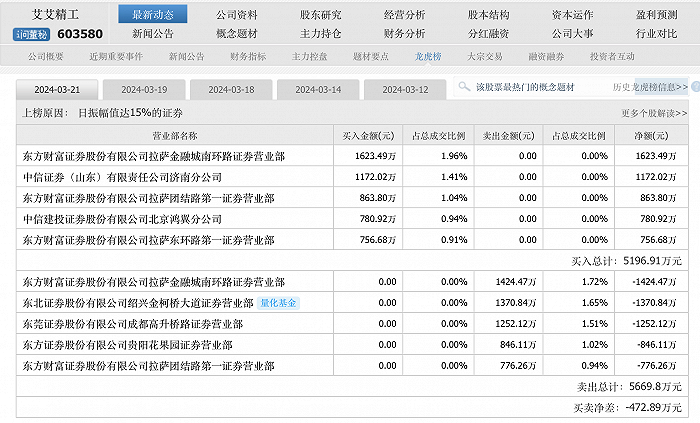Click the 问董秘 badge button
Image resolution: width=700 pixels, height=423 pixels.
click(x=32, y=34)
